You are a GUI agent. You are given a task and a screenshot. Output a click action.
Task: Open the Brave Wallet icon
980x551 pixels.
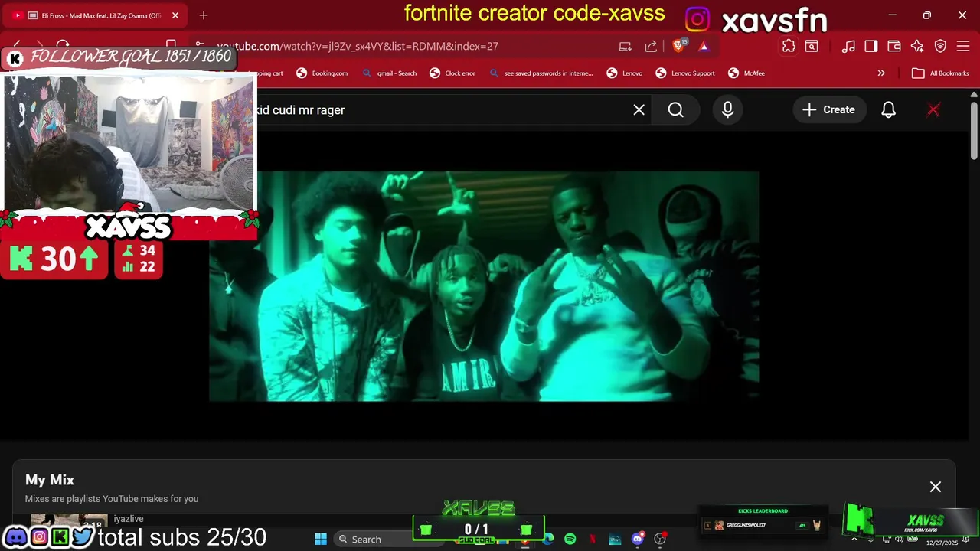tap(894, 46)
